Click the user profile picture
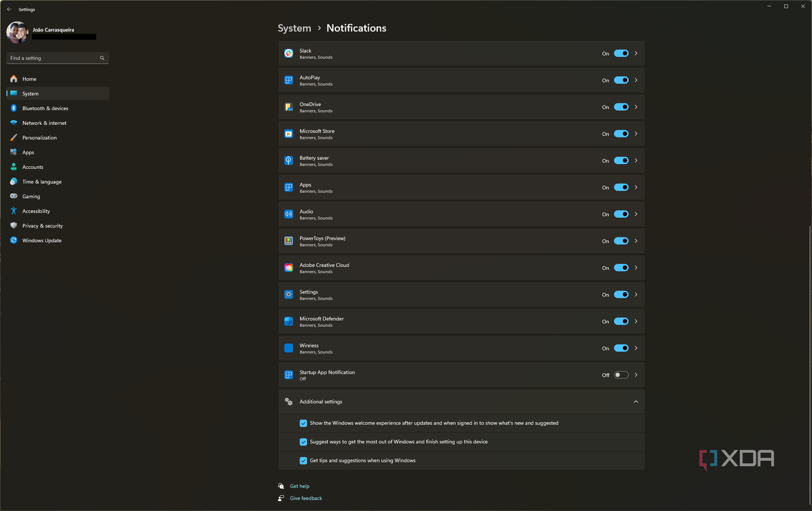This screenshot has width=812, height=511. point(17,33)
